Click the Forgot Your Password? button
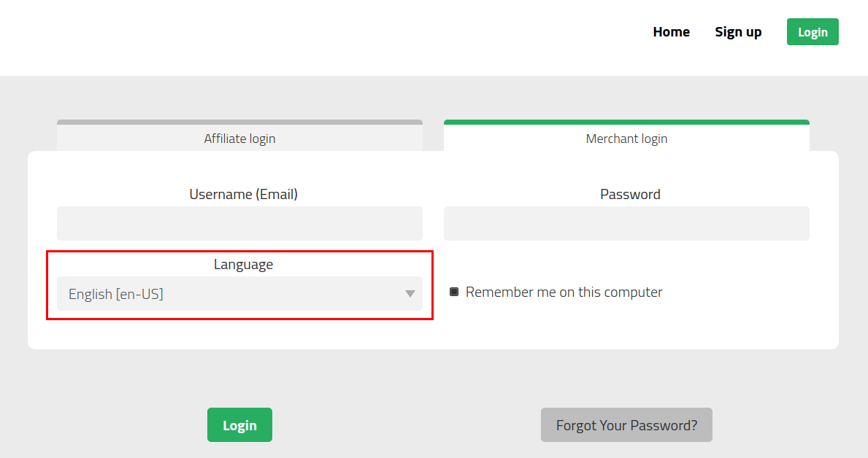 (x=626, y=424)
